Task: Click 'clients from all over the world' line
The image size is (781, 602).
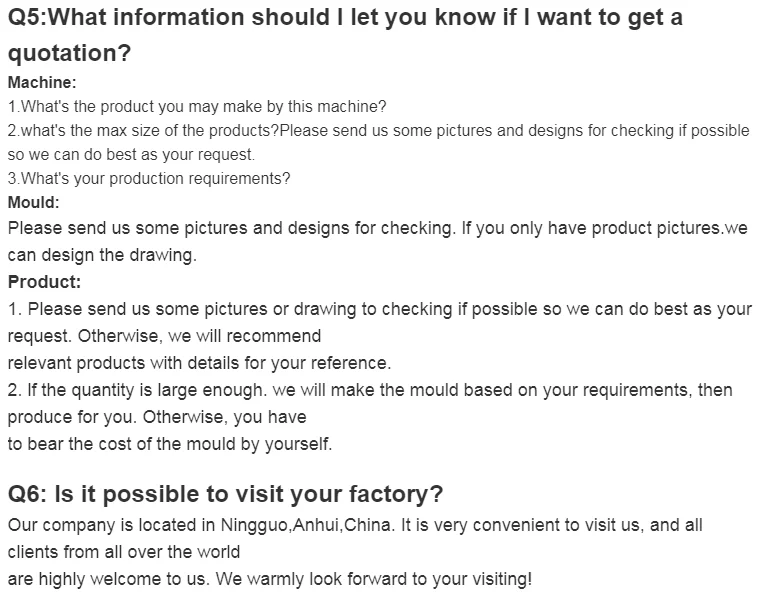Action: [x=124, y=551]
